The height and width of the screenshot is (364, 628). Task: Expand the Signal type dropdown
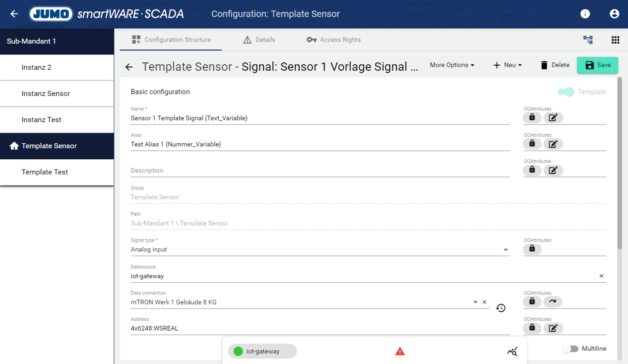click(505, 250)
